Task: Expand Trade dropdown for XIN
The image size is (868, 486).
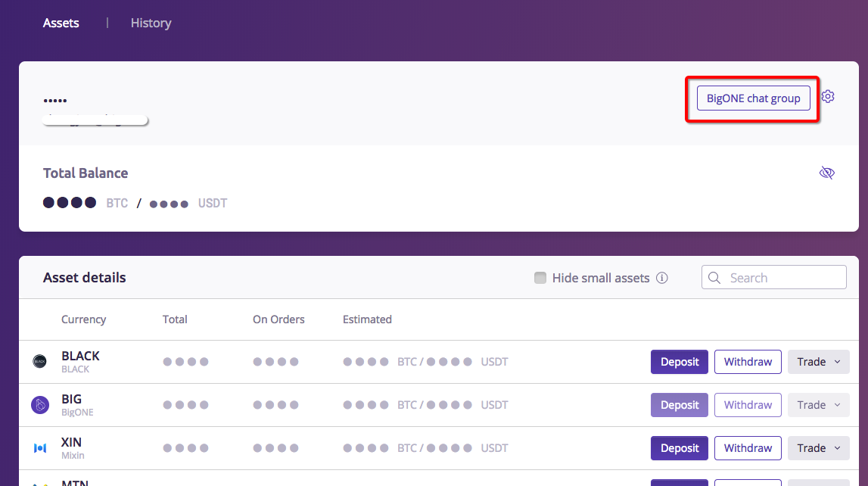Action: (x=818, y=448)
